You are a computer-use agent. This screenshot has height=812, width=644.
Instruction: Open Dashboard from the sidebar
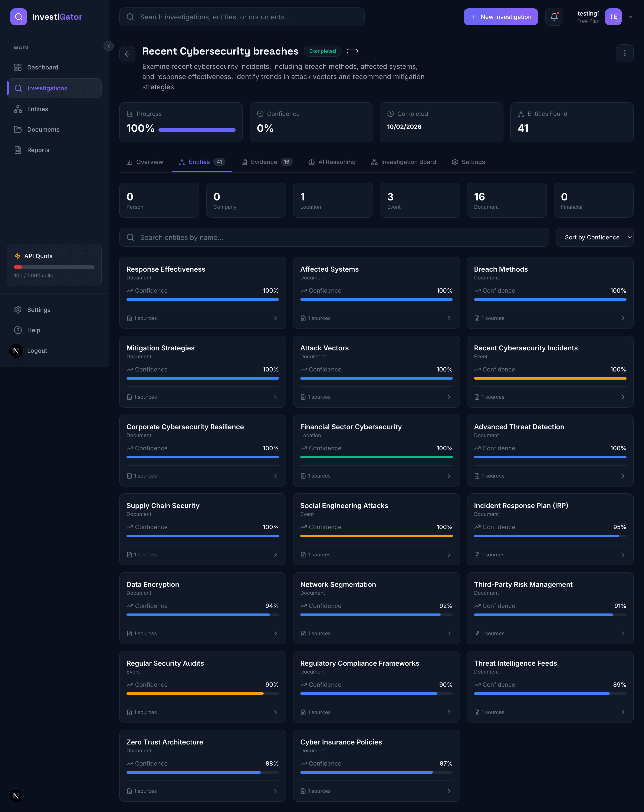pos(43,67)
